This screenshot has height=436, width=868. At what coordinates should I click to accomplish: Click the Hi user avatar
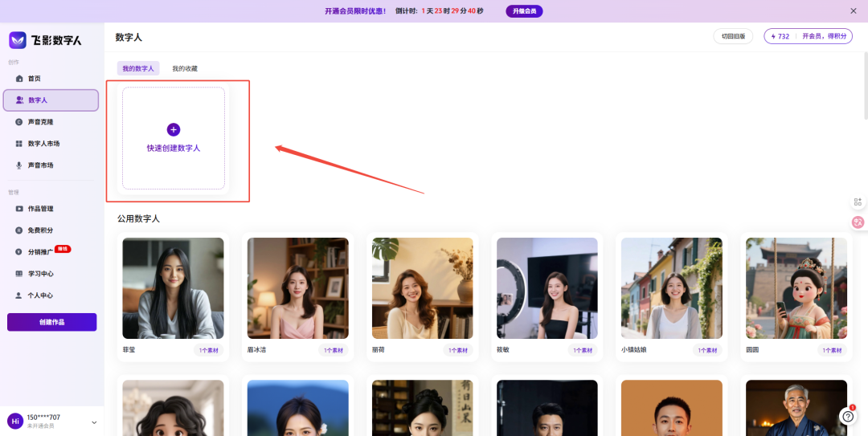(x=15, y=421)
